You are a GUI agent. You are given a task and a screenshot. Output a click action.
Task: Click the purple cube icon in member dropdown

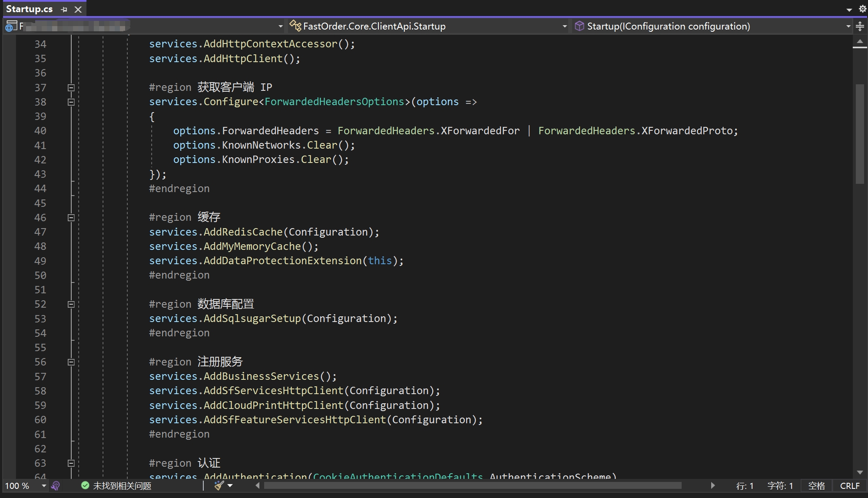(x=579, y=26)
